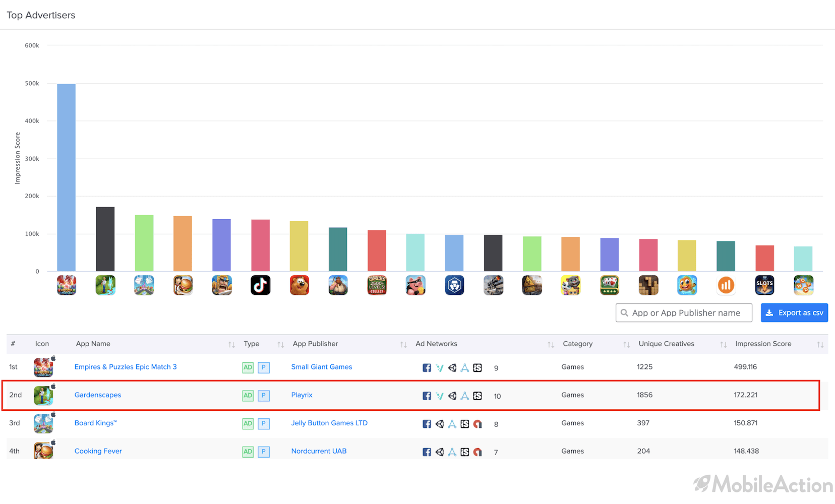The height and width of the screenshot is (504, 835).
Task: Click the Impression Score column header
Action: [763, 344]
